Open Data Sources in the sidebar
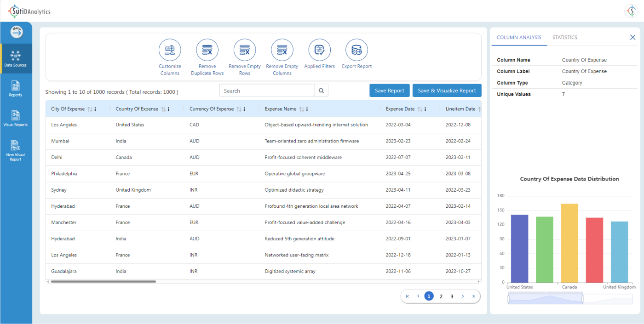The width and height of the screenshot is (644, 324). click(16, 58)
